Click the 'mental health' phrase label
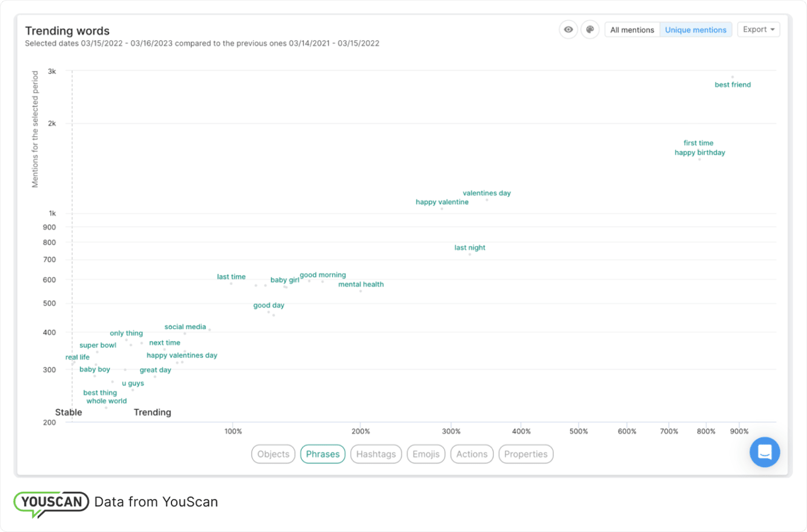 pos(361,284)
